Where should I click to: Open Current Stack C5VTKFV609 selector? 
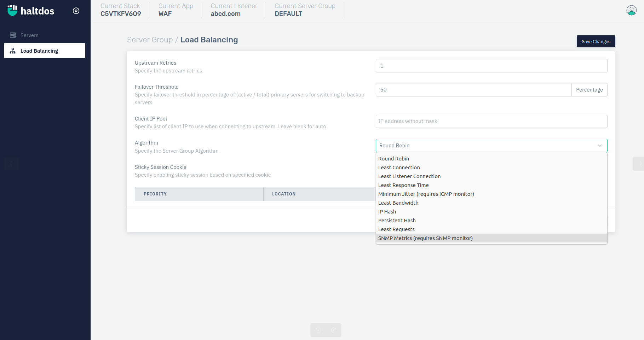pos(121,10)
